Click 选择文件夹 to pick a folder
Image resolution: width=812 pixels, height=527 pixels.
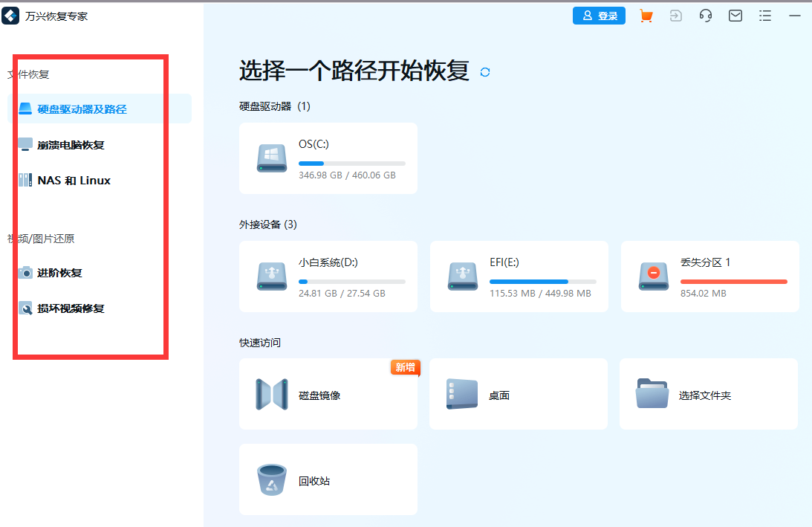709,394
